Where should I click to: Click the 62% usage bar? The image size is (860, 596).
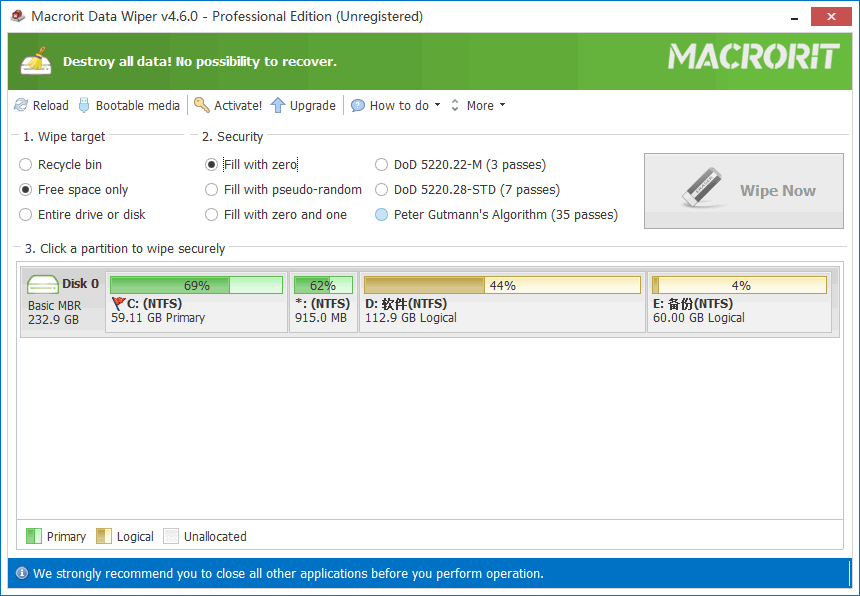[323, 285]
